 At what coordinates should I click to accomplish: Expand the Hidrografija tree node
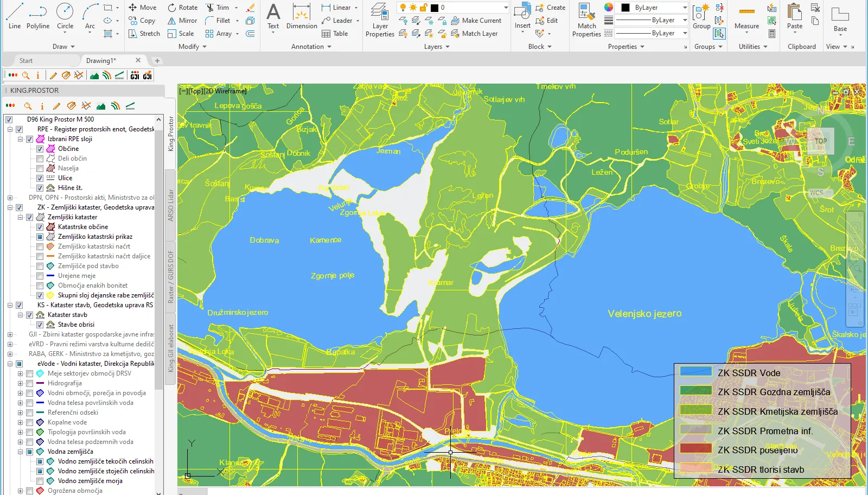pyautogui.click(x=20, y=383)
